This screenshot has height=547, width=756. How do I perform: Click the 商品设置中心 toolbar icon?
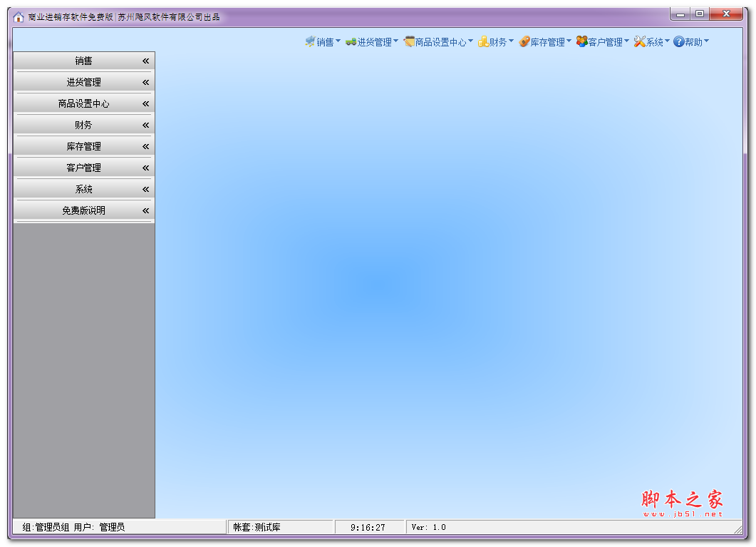pos(409,42)
